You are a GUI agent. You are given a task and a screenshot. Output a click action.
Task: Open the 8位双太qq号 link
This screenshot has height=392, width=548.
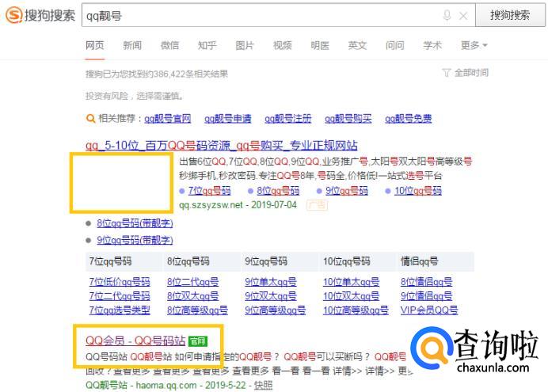tap(193, 296)
